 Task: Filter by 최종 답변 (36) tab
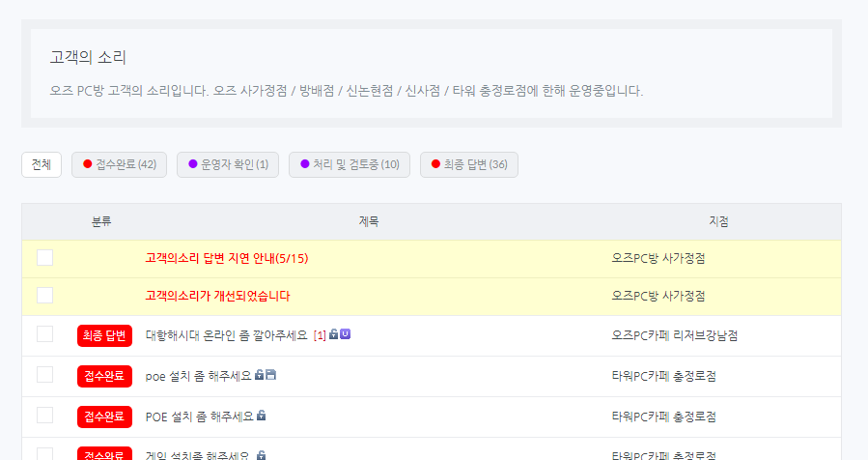[469, 164]
